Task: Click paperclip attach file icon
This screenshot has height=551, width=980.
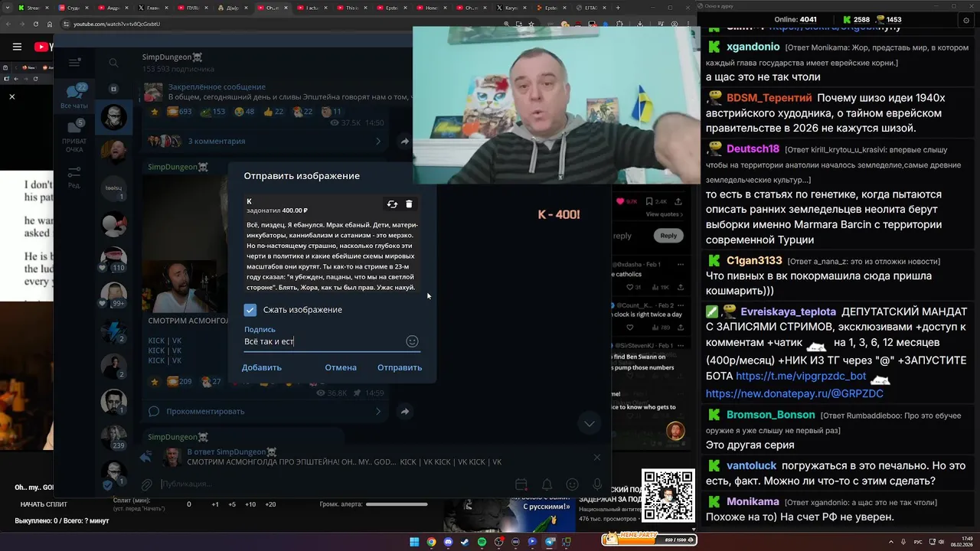Action: coord(146,484)
